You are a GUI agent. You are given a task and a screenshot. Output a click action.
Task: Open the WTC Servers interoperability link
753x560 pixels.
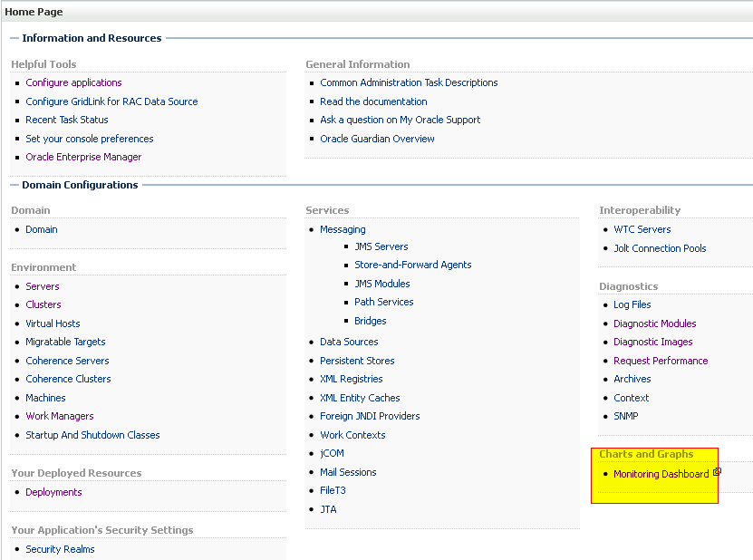click(x=642, y=229)
